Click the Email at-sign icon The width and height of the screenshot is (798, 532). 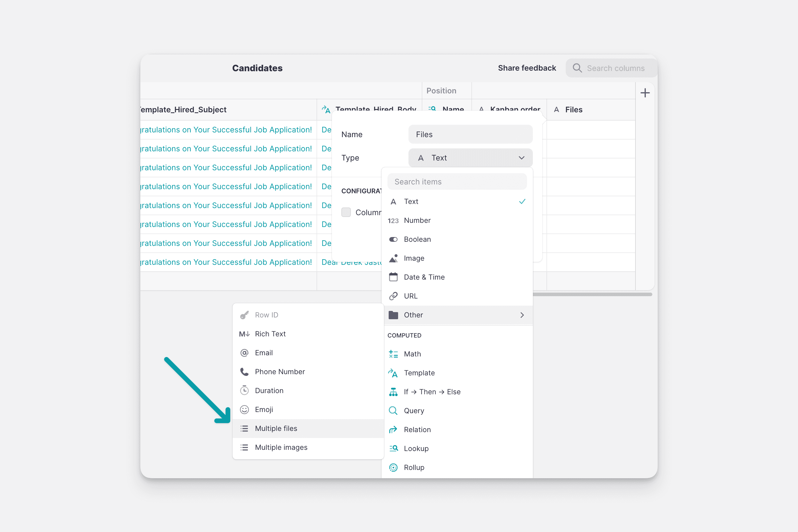coord(244,353)
